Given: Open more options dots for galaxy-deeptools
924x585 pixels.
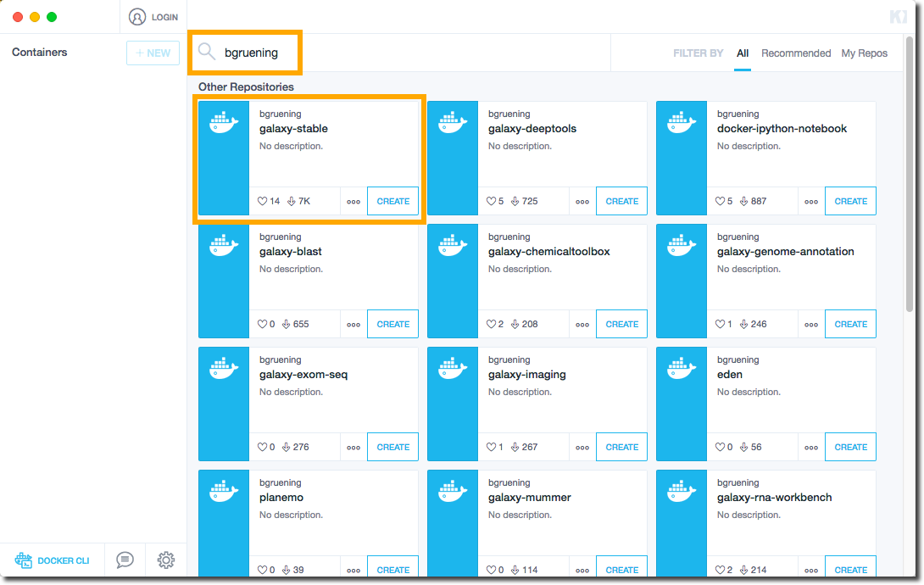Looking at the screenshot, I should click(582, 202).
